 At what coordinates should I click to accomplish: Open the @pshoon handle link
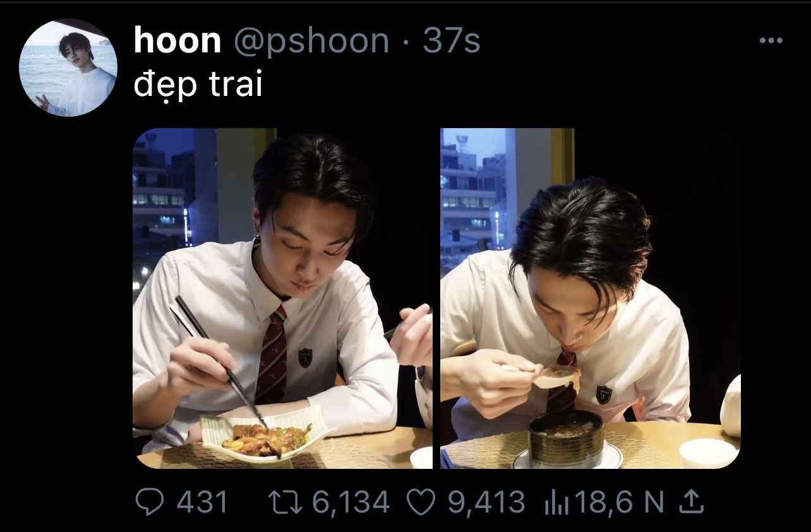(311, 43)
